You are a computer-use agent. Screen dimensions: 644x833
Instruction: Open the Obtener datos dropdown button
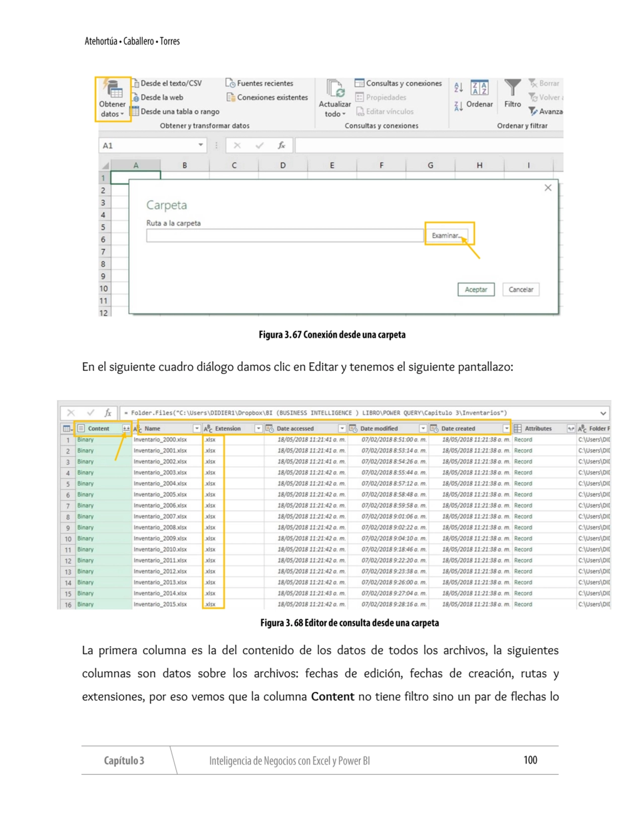tap(113, 99)
